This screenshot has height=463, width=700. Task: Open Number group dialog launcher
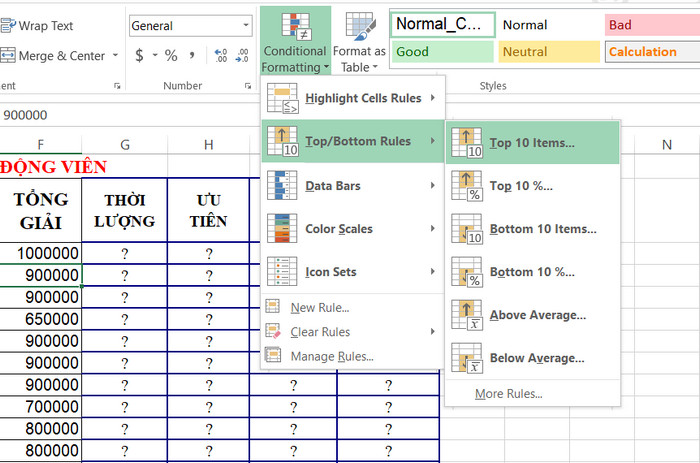pos(248,86)
